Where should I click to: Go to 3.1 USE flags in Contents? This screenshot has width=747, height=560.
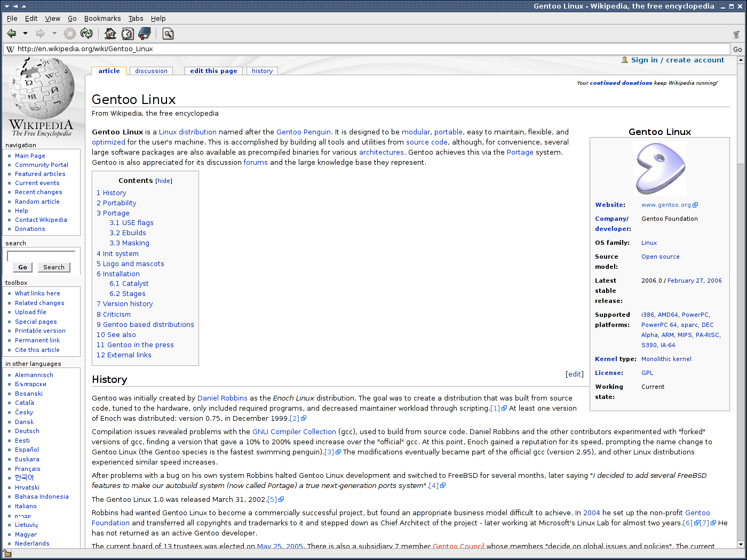click(x=131, y=223)
